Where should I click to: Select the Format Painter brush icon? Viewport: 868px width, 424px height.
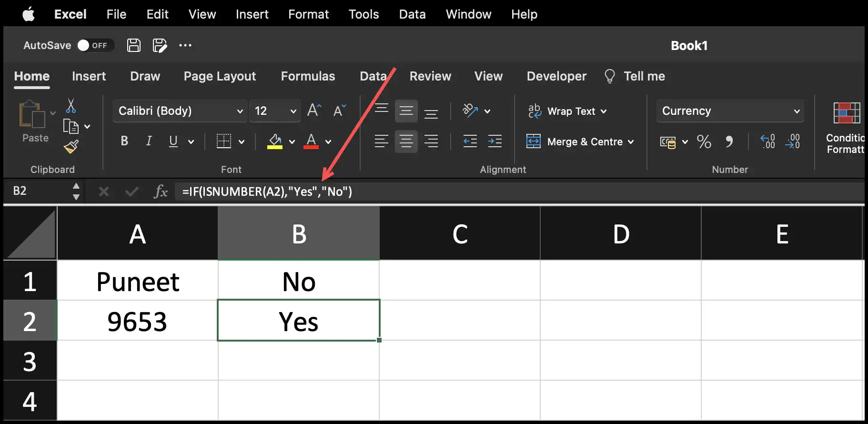71,147
